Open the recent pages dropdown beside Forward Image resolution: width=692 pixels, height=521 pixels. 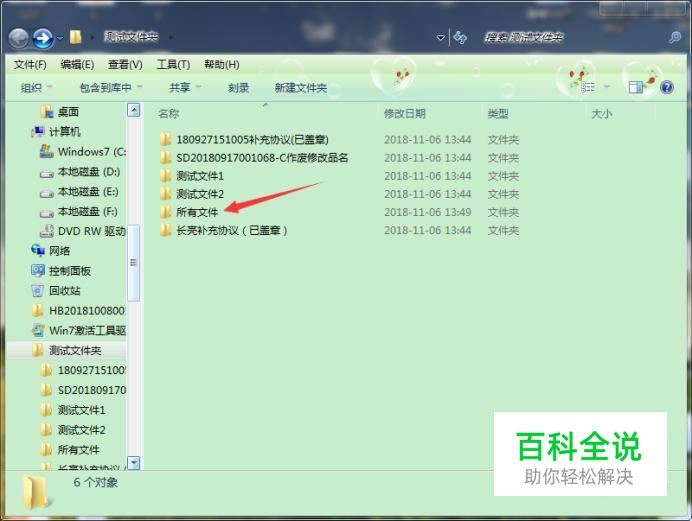pyautogui.click(x=60, y=38)
